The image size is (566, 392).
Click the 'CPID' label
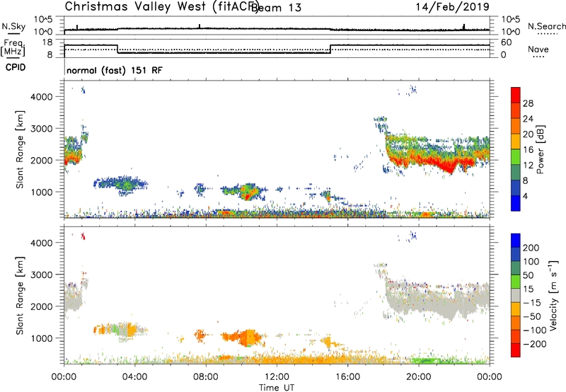click(16, 67)
